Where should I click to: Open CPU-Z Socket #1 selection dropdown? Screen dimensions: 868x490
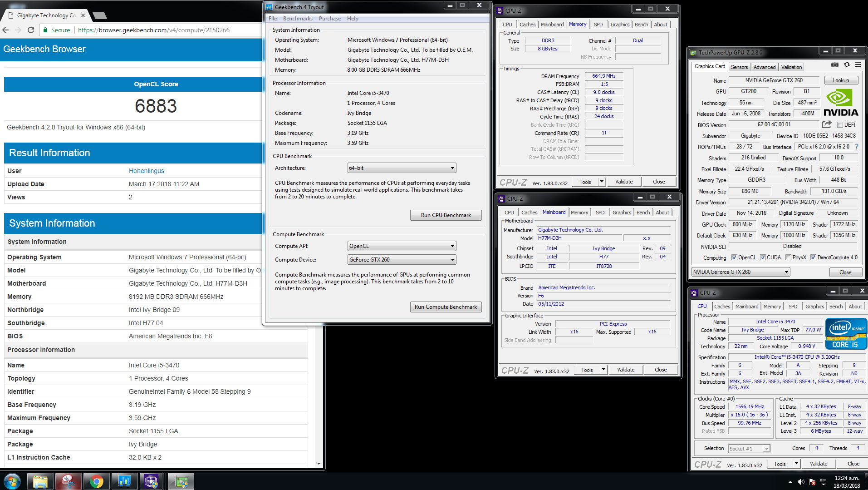749,449
